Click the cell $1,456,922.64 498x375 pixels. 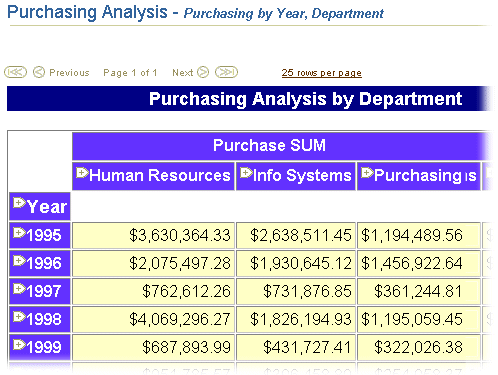(419, 263)
